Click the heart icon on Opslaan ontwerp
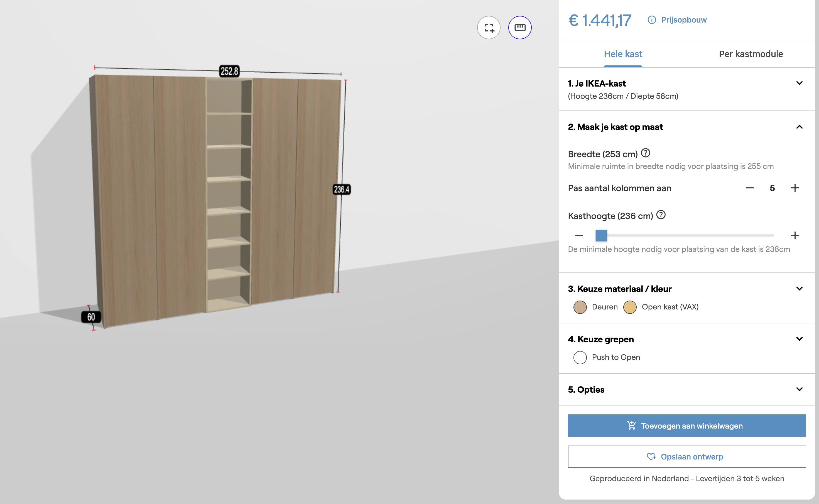This screenshot has width=819, height=504. click(651, 457)
